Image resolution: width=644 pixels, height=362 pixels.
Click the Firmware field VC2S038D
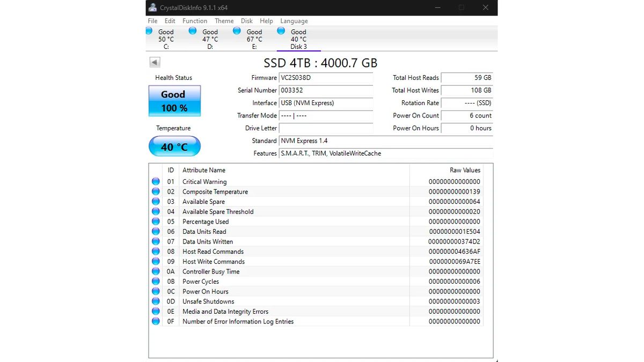(326, 78)
